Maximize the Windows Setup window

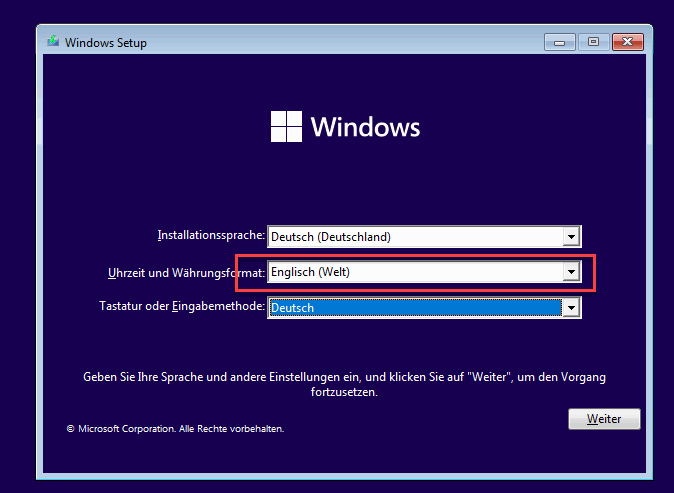tap(593, 42)
